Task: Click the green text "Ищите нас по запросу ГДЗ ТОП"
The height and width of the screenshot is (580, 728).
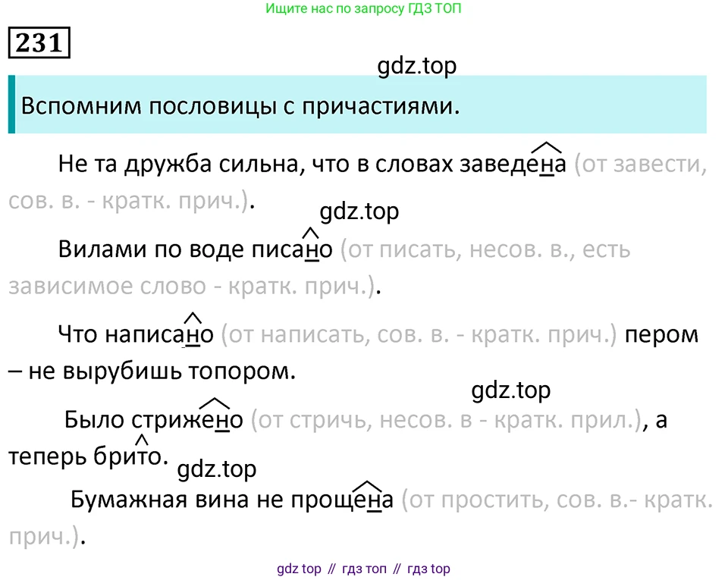Action: click(x=364, y=9)
